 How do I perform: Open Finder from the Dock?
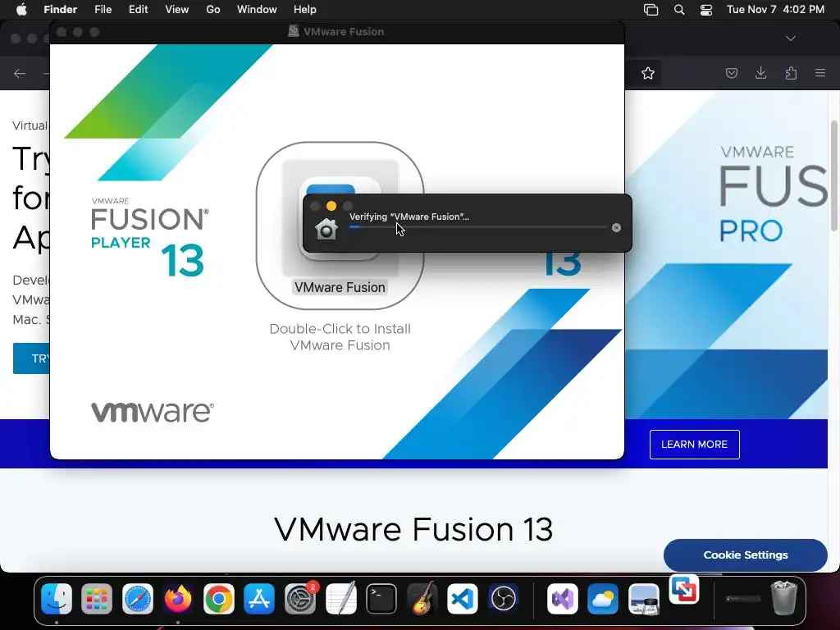[x=57, y=598]
